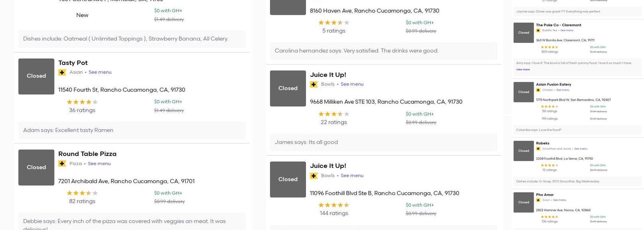Click Asian Fusion Eatery's Closed thumbnail

click(x=523, y=92)
